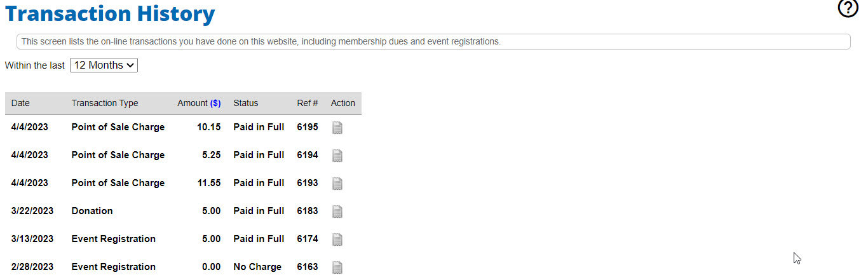Click the screen description info box
868x277 pixels.
(x=433, y=41)
